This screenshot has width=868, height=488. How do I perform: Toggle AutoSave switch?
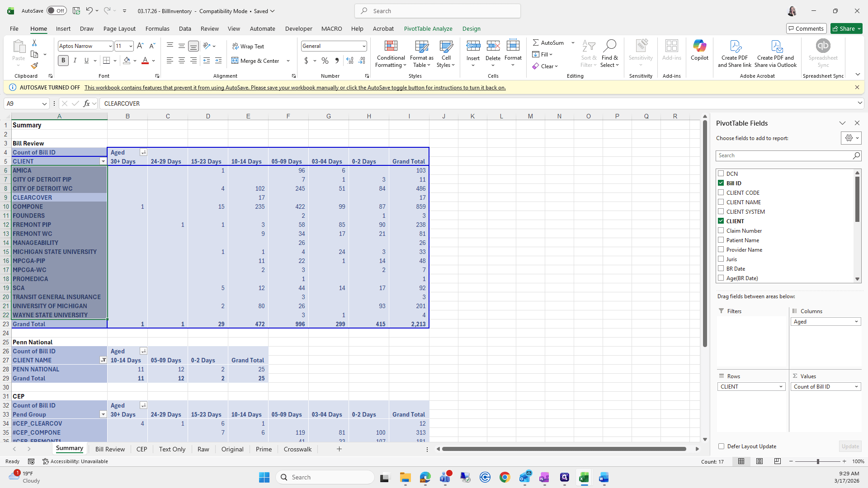point(57,11)
